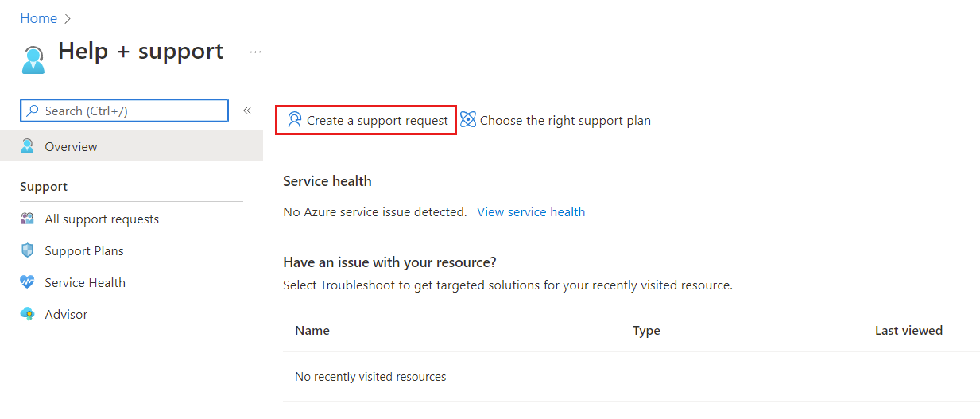The width and height of the screenshot is (980, 419).
Task: Open Service Health in the sidebar
Action: [85, 283]
